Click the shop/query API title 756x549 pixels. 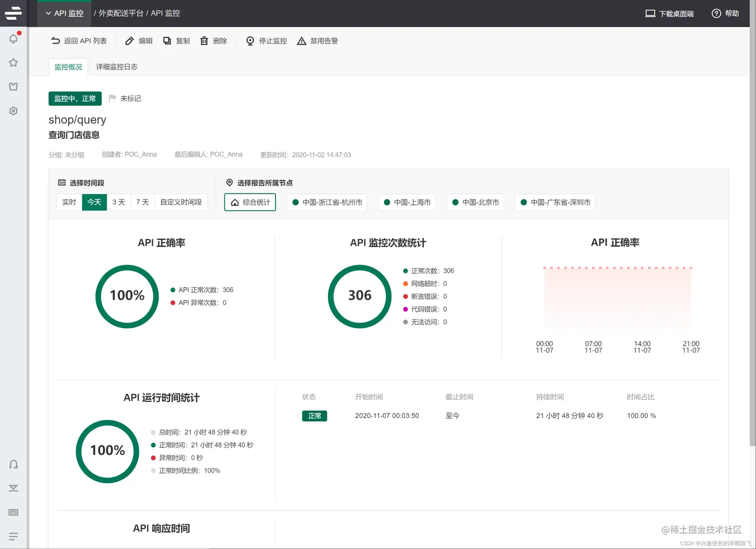tap(77, 119)
